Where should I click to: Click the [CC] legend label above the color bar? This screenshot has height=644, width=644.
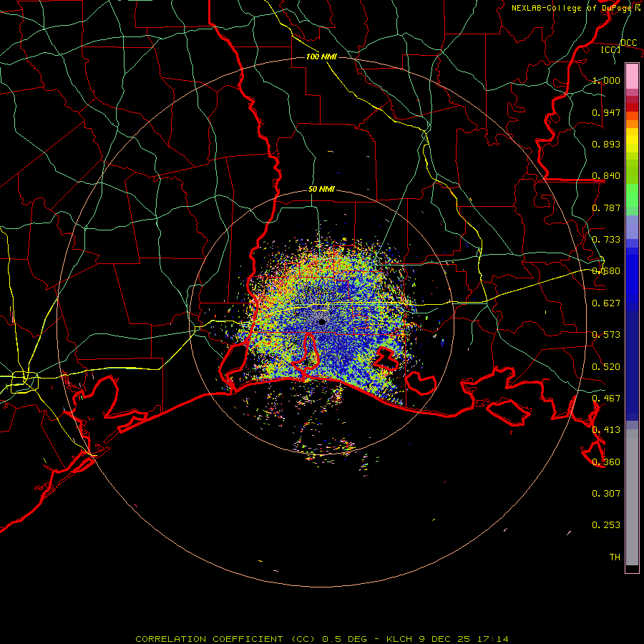(x=611, y=49)
